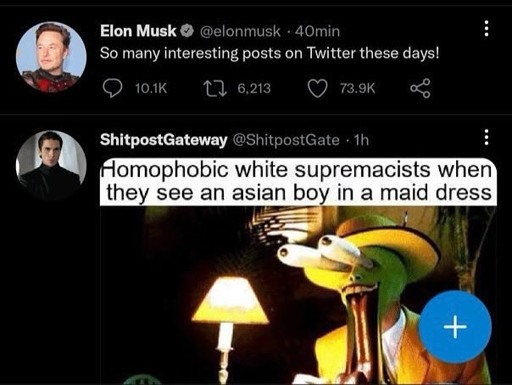This screenshot has width=512, height=385.
Task: Open ShitpostGateway's tweet via the 1h timestamp
Action: coord(362,140)
